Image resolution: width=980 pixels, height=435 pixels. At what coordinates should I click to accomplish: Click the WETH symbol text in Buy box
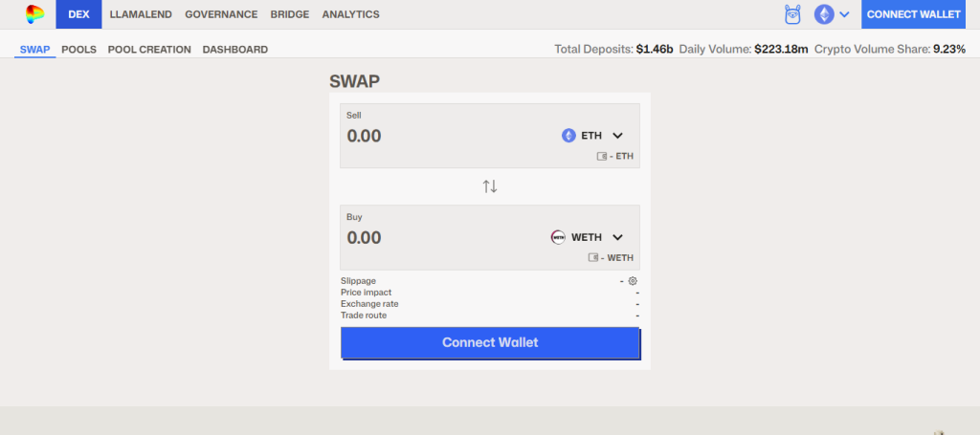[587, 237]
